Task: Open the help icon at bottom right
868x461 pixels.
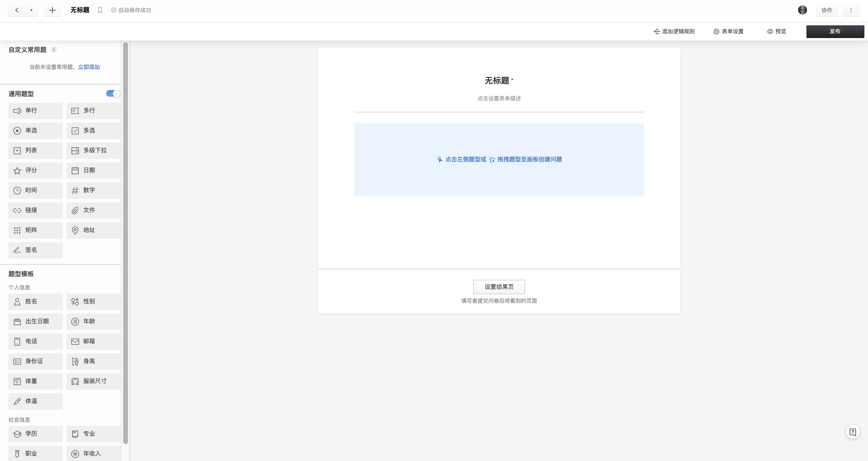Action: [x=853, y=432]
